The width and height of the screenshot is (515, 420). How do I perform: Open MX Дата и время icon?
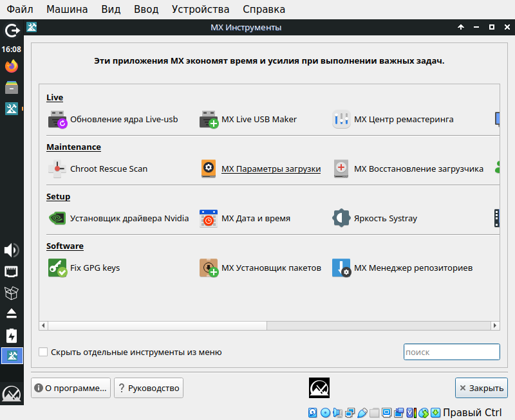click(x=209, y=219)
